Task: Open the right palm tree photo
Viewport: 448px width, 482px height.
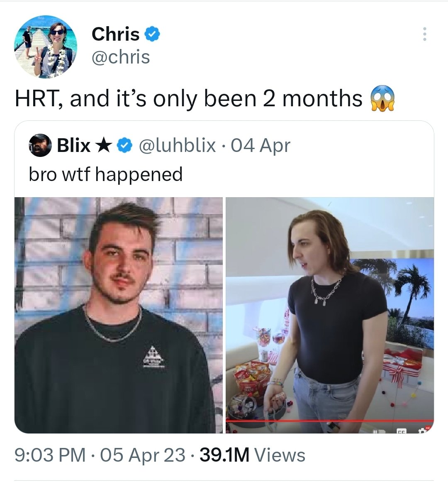Action: 330,315
